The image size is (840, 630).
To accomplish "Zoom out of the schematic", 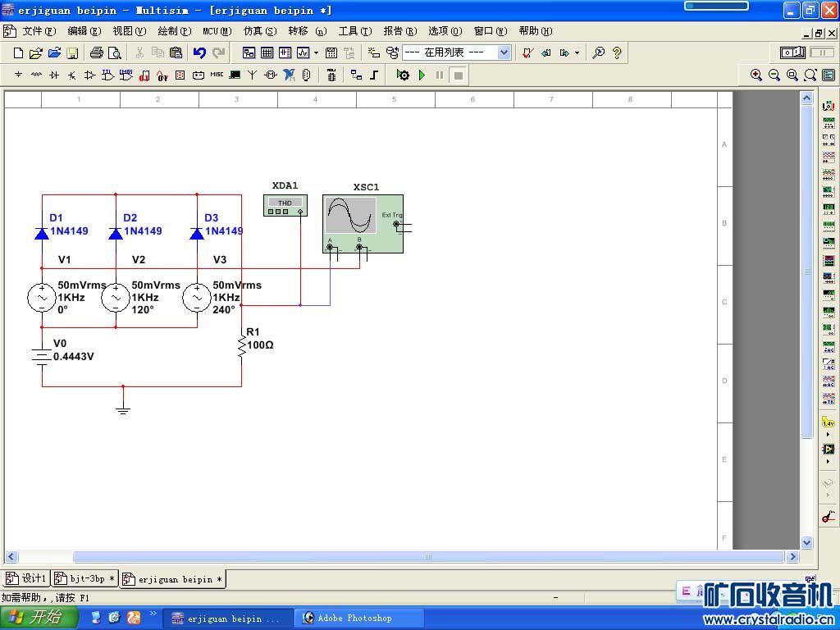I will pyautogui.click(x=774, y=75).
